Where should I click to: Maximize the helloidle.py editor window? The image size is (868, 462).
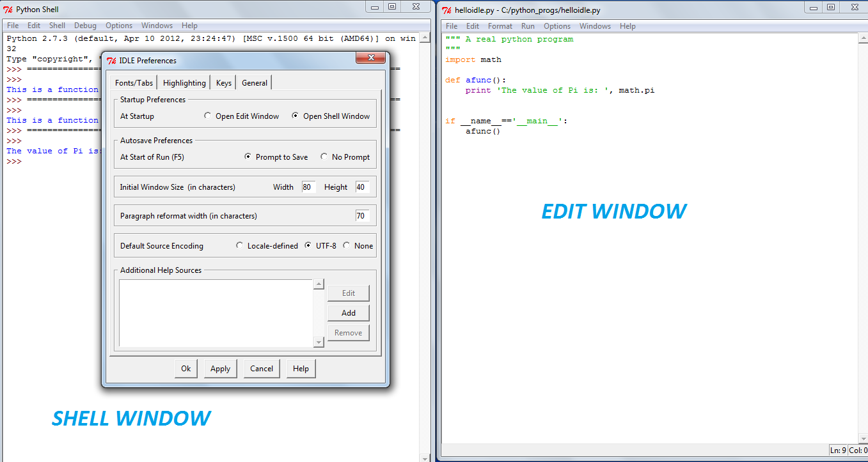830,7
